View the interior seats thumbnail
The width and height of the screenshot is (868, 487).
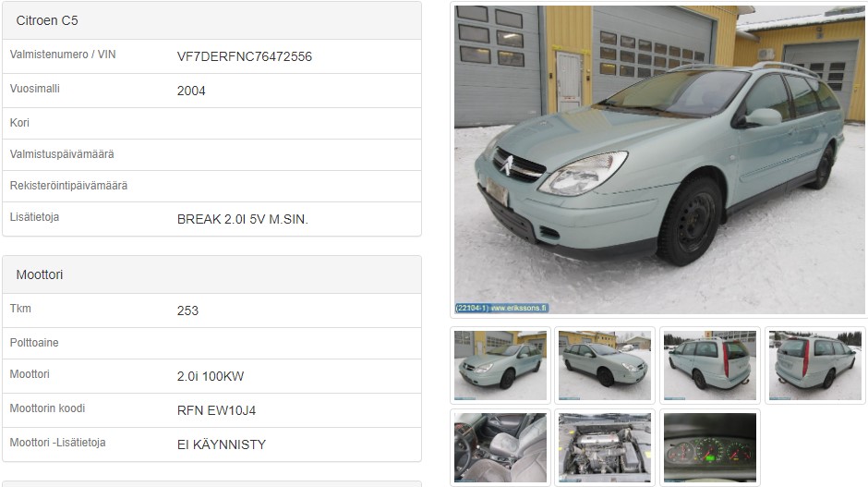pos(500,447)
